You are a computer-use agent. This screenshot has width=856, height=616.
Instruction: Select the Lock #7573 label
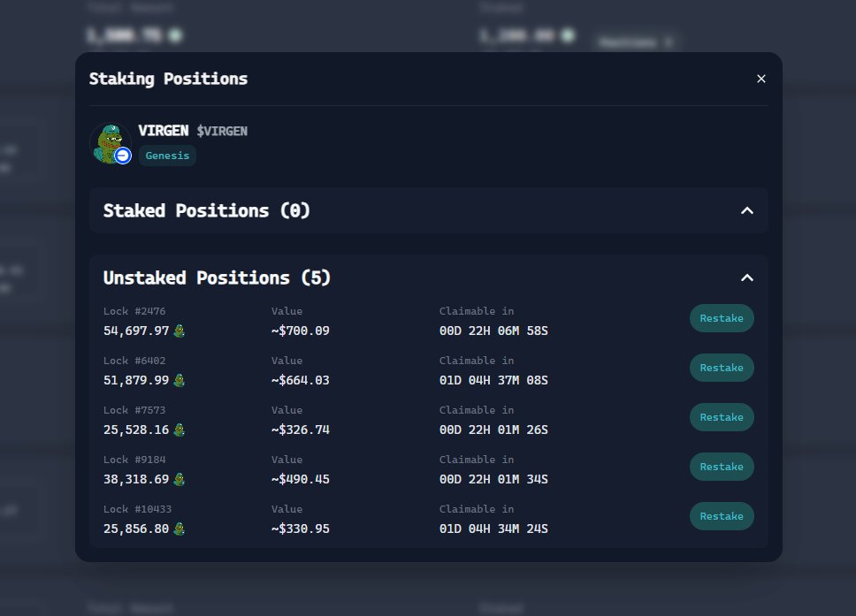134,410
